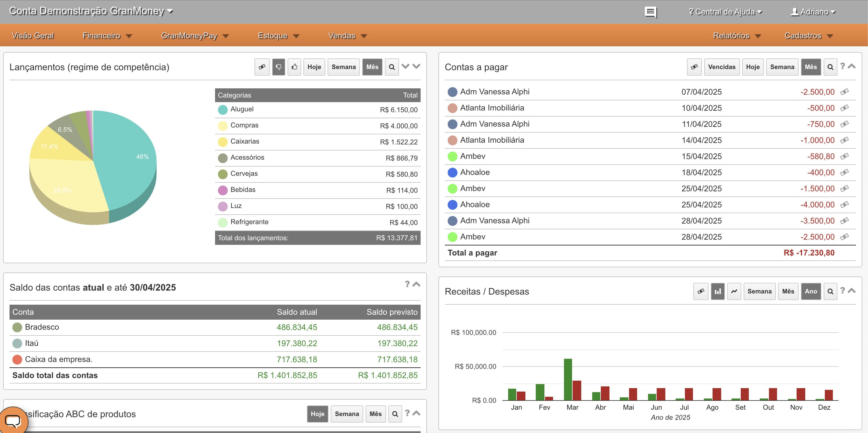Filter Contas a pagar by Vencidas
Screen dimensions: 868x433
click(x=722, y=67)
